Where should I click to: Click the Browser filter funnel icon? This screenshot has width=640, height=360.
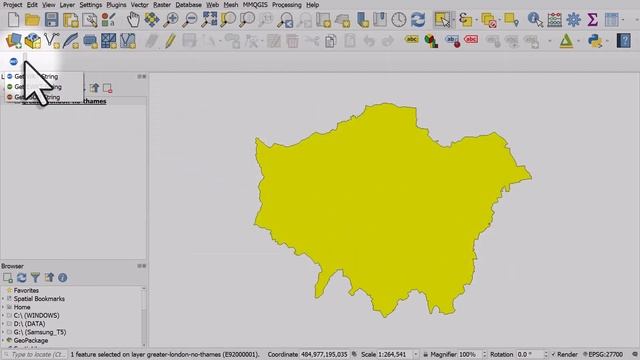pyautogui.click(x=36, y=278)
